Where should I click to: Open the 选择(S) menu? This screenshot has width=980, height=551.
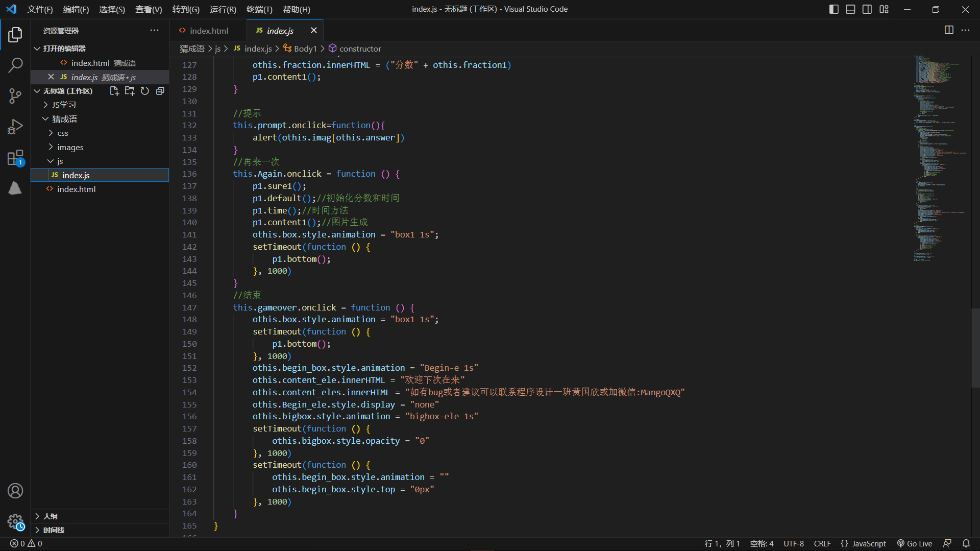pos(112,9)
